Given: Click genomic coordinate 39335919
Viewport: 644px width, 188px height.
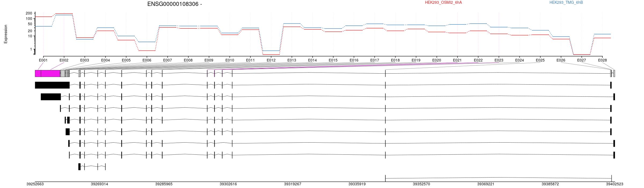Looking at the screenshot, I should pyautogui.click(x=357, y=184).
